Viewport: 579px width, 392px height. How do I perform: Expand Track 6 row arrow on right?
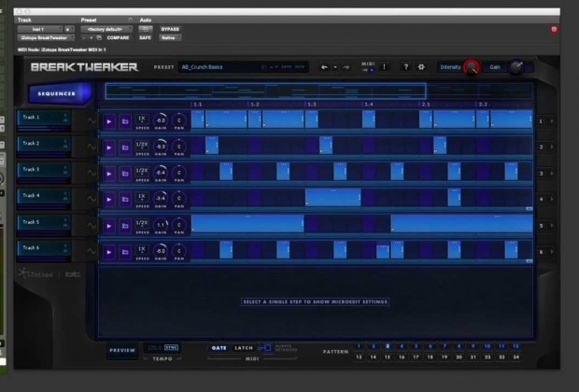pyautogui.click(x=552, y=252)
